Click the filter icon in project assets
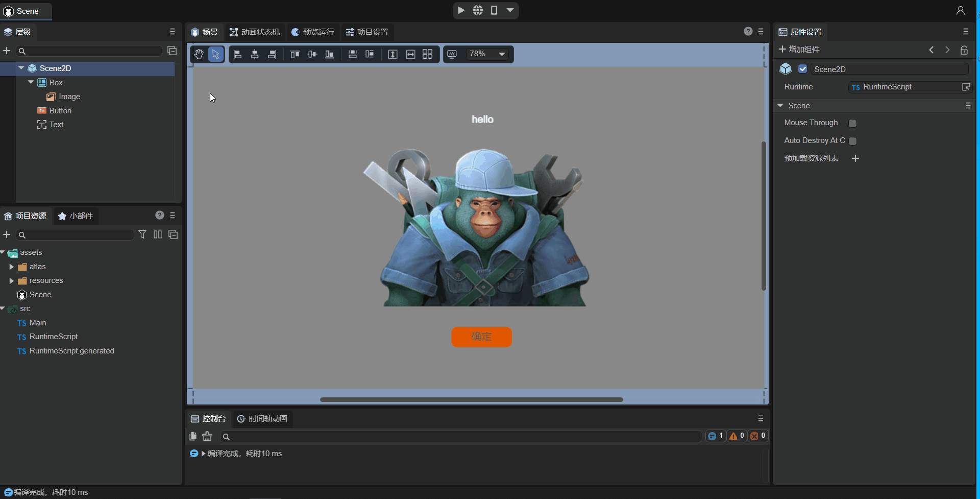Viewport: 980px width, 499px height. point(142,234)
